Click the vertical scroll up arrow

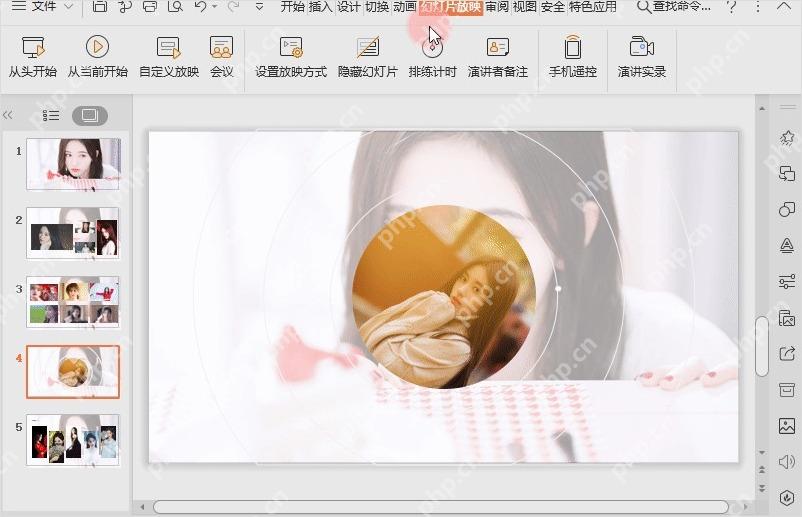762,108
